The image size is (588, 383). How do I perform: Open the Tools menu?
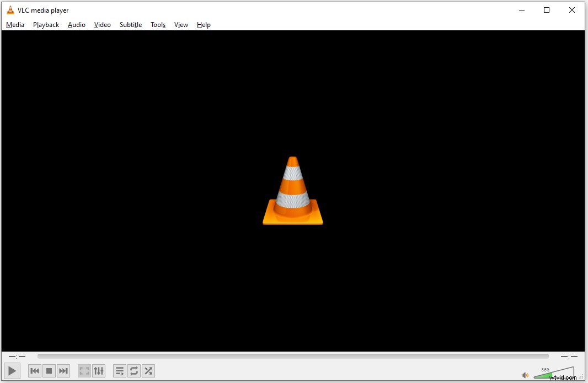(x=158, y=25)
